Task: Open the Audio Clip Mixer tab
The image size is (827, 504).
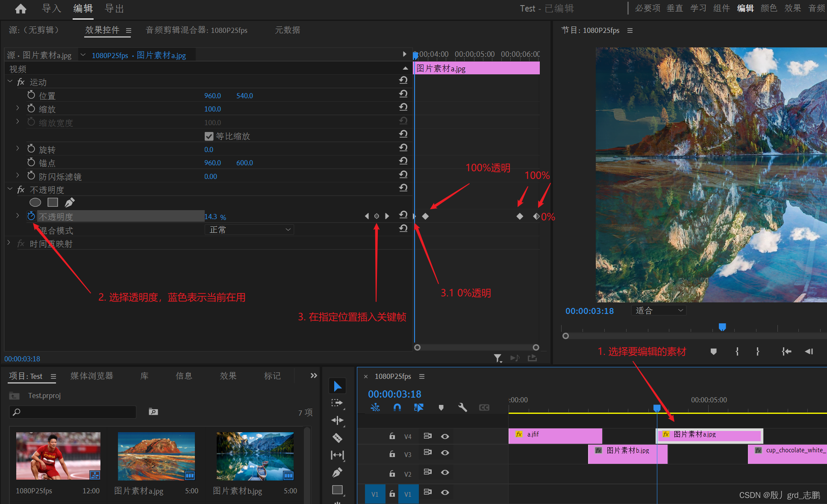Action: click(x=197, y=30)
